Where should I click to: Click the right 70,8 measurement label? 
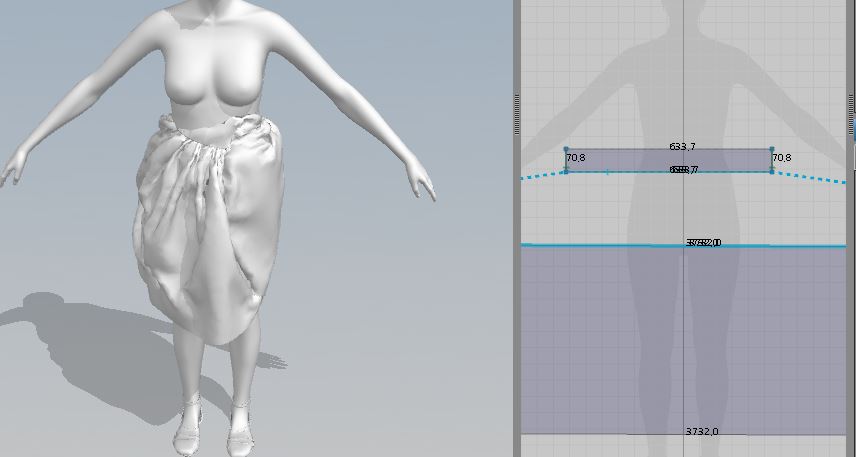click(782, 158)
